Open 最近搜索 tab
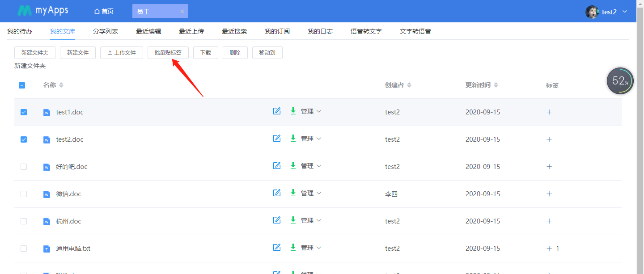Screen dimensions: 644x274 point(234,31)
